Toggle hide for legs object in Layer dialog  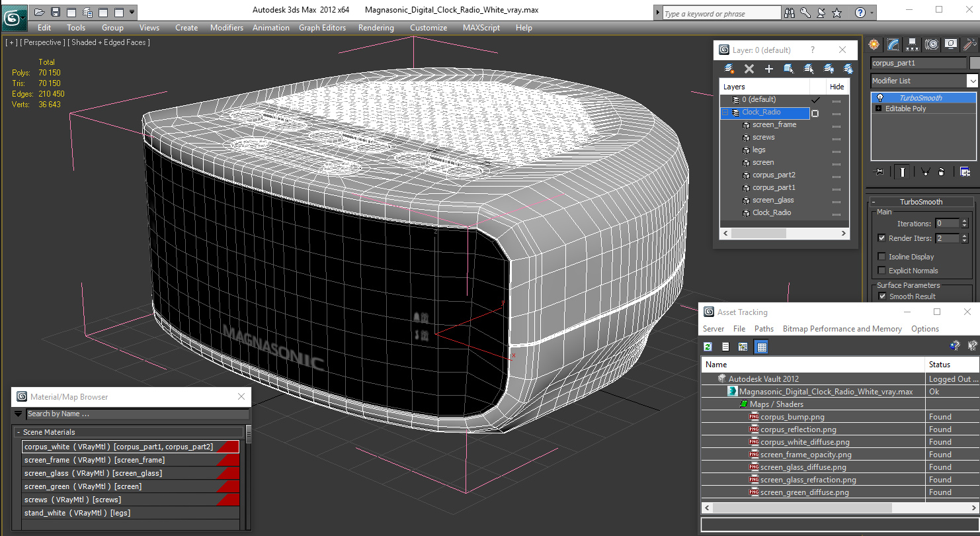[x=837, y=150]
